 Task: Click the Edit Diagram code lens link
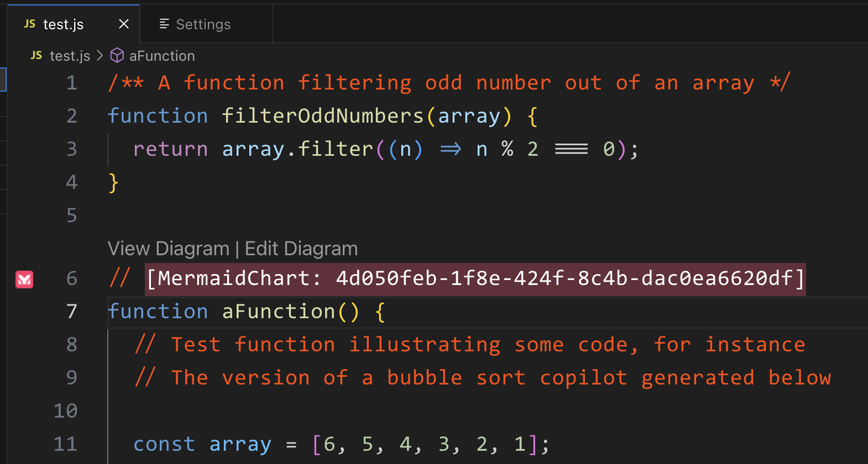(x=301, y=249)
